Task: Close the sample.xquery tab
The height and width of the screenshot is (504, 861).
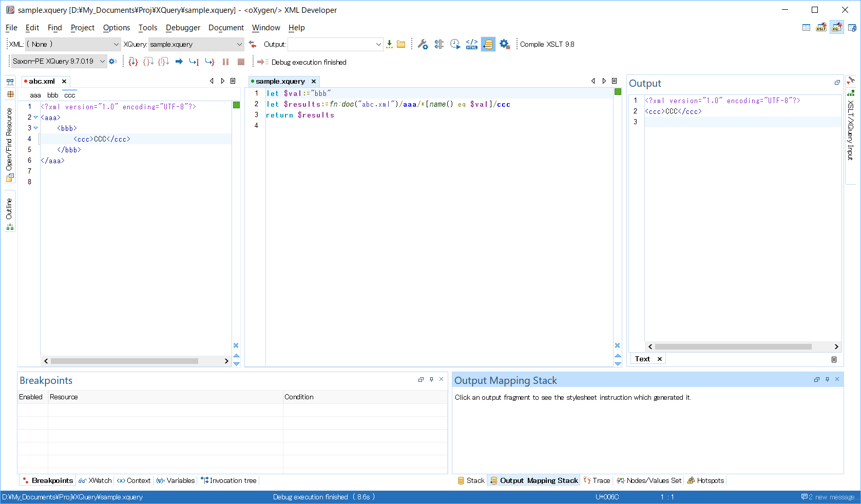Action: point(314,81)
